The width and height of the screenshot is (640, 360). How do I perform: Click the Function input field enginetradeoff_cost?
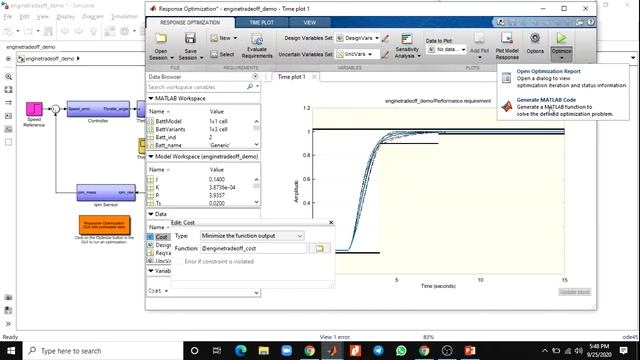point(253,248)
